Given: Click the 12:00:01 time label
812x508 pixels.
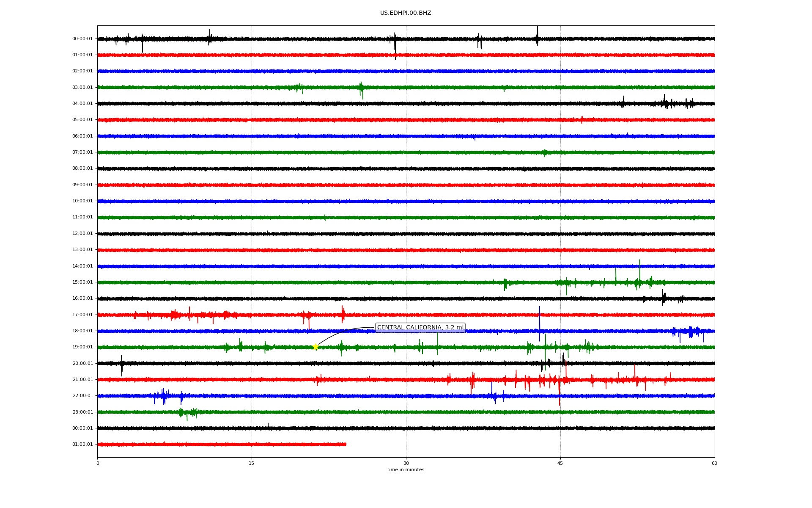Looking at the screenshot, I should (82, 234).
